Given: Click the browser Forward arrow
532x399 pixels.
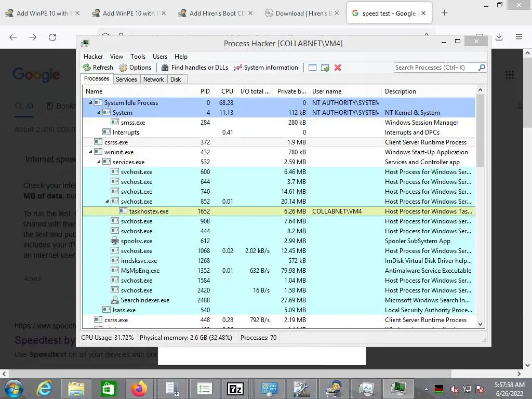Looking at the screenshot, I should pyautogui.click(x=33, y=37).
